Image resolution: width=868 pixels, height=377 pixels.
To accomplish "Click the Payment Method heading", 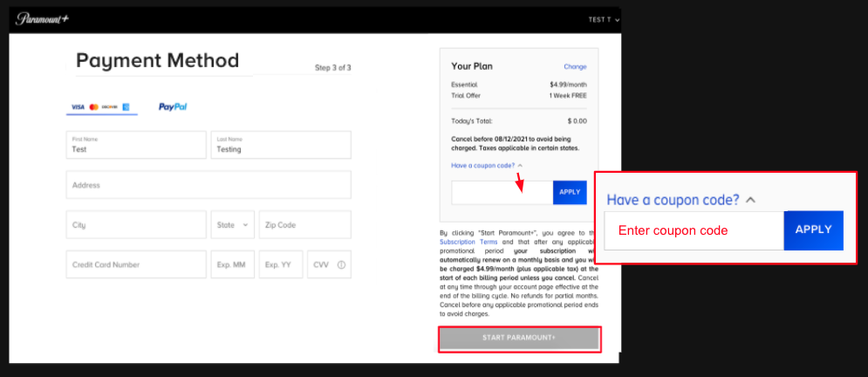I will [x=157, y=60].
